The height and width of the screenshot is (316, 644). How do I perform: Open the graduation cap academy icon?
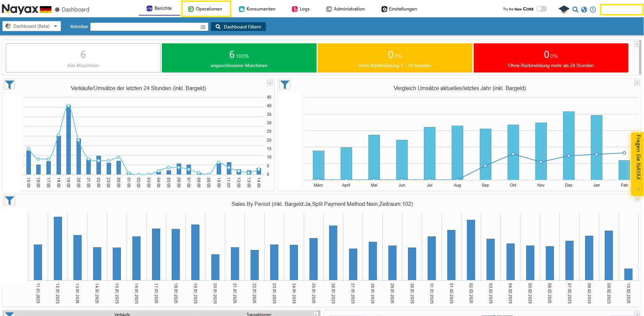click(x=563, y=9)
